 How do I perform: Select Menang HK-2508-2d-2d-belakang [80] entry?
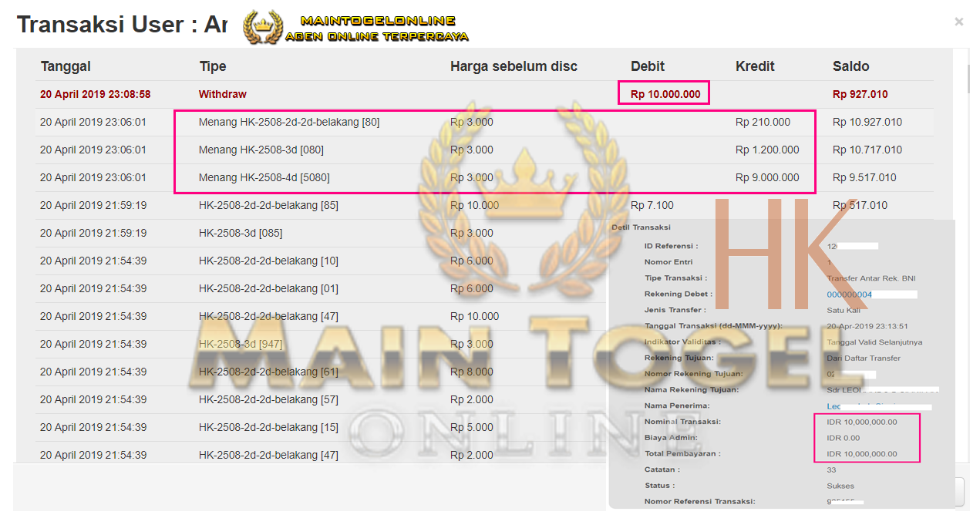(288, 122)
